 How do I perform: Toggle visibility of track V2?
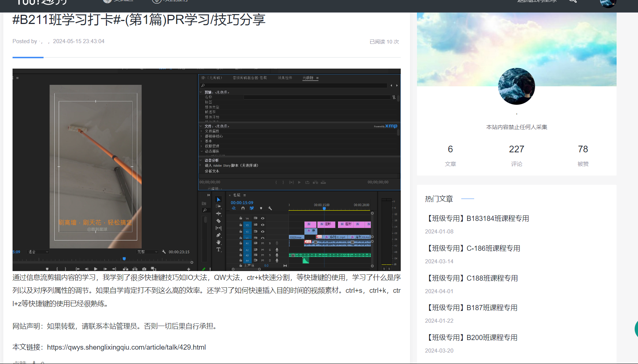[x=263, y=232]
